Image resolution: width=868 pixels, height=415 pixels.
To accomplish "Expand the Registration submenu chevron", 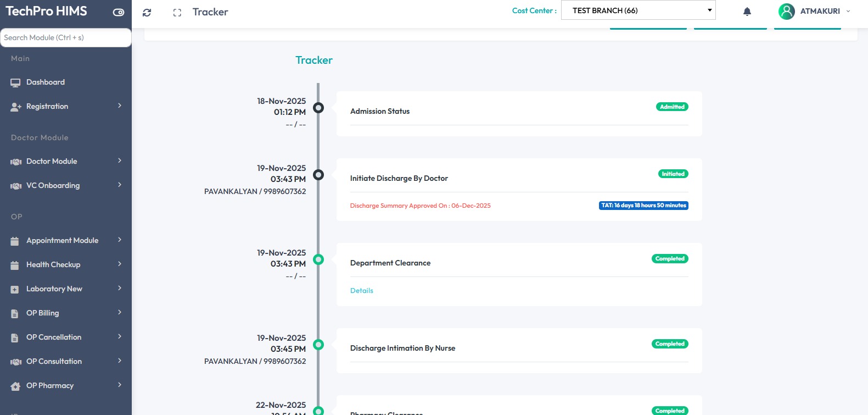I will pos(120,106).
